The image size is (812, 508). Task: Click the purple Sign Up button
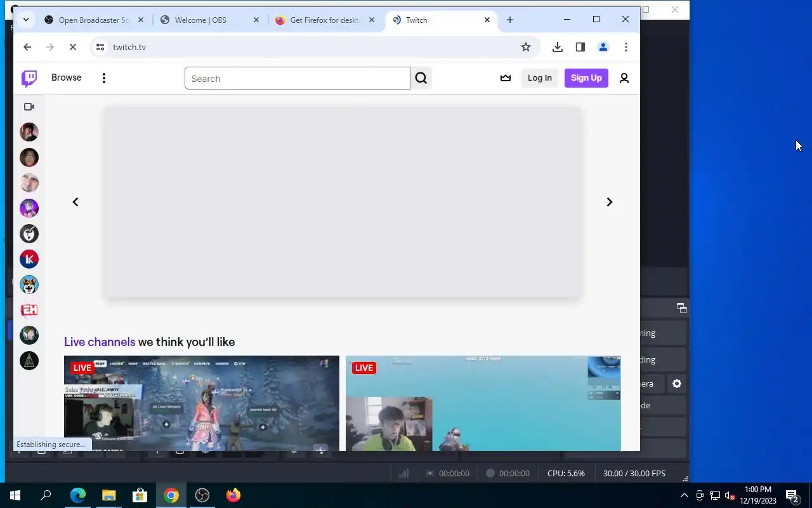(x=586, y=78)
